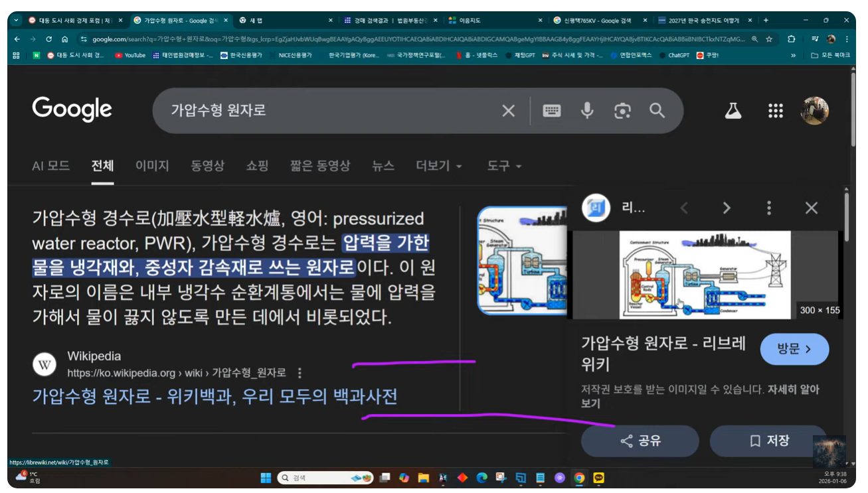Open the image preview panel's more options
868x493 pixels.
pyautogui.click(x=769, y=208)
